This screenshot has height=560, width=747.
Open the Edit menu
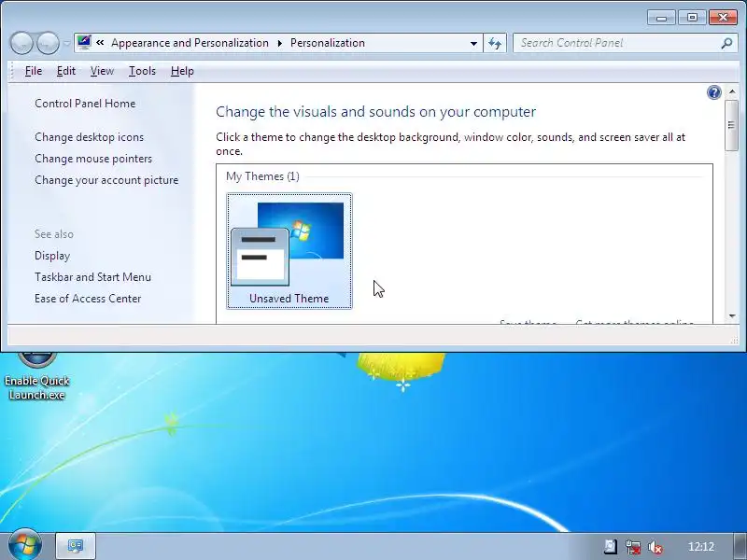click(x=65, y=71)
